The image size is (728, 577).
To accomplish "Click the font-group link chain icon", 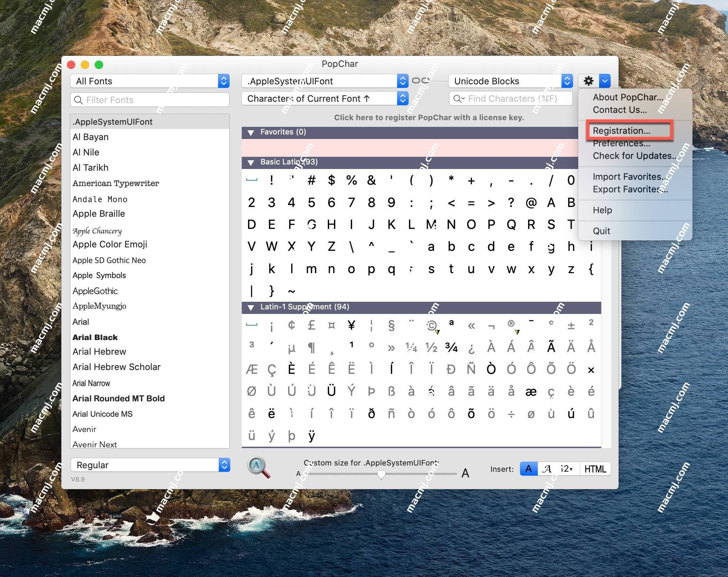I will tap(421, 81).
